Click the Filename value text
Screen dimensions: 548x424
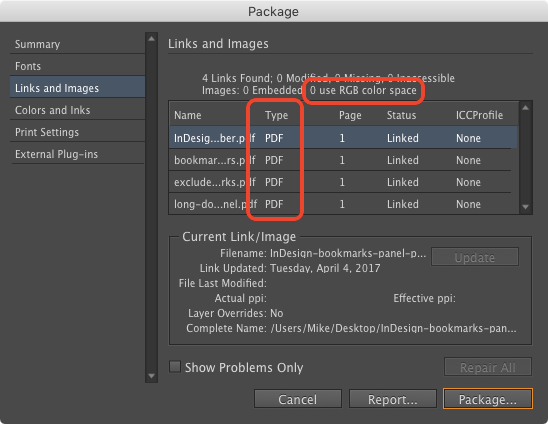point(348,253)
